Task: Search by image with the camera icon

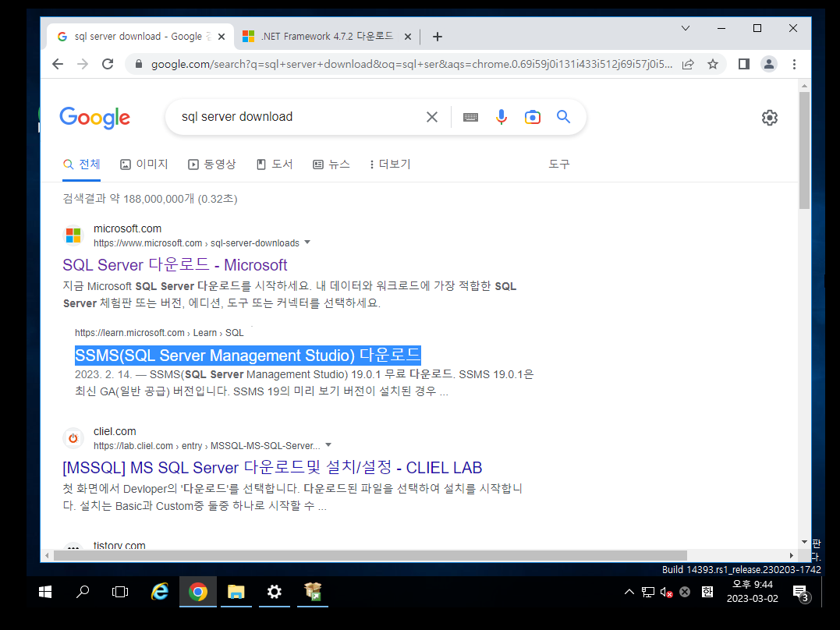Action: point(533,117)
